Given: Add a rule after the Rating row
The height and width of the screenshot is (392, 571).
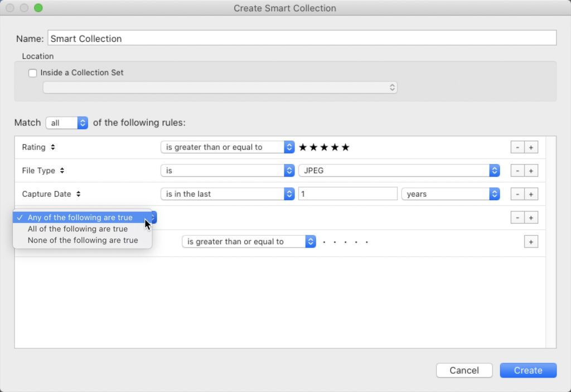Looking at the screenshot, I should 531,147.
